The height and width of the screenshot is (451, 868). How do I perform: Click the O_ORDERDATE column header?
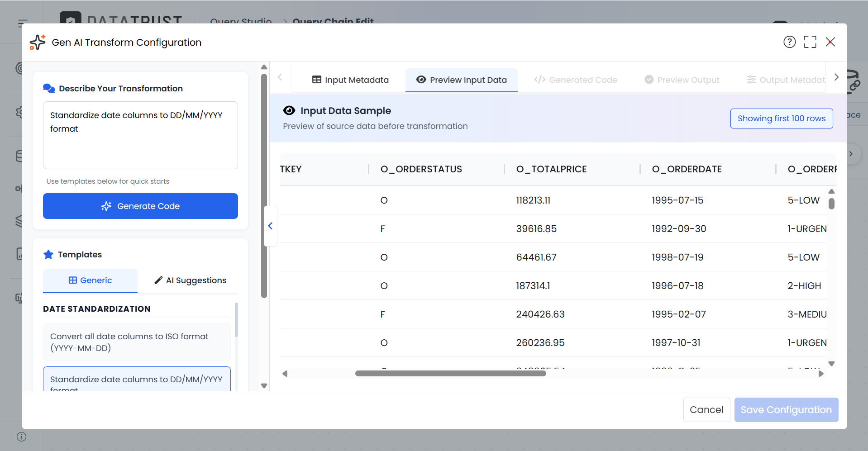687,169
